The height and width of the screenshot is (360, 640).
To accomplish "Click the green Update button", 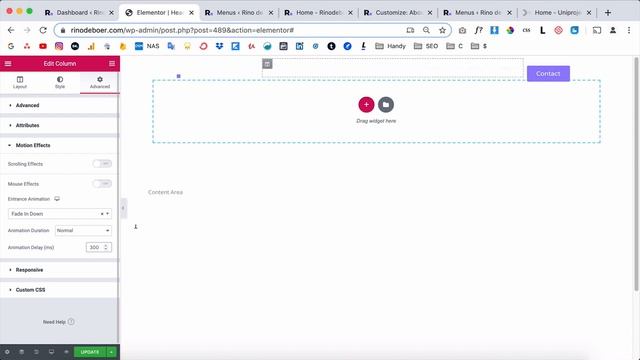I will (x=90, y=352).
